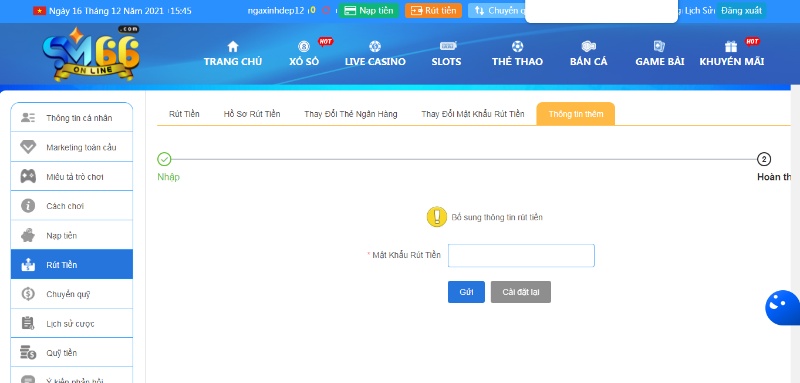
Task: Open the Thay Đổi Thẻ Ngân Hàng tab
Action: tap(351, 114)
